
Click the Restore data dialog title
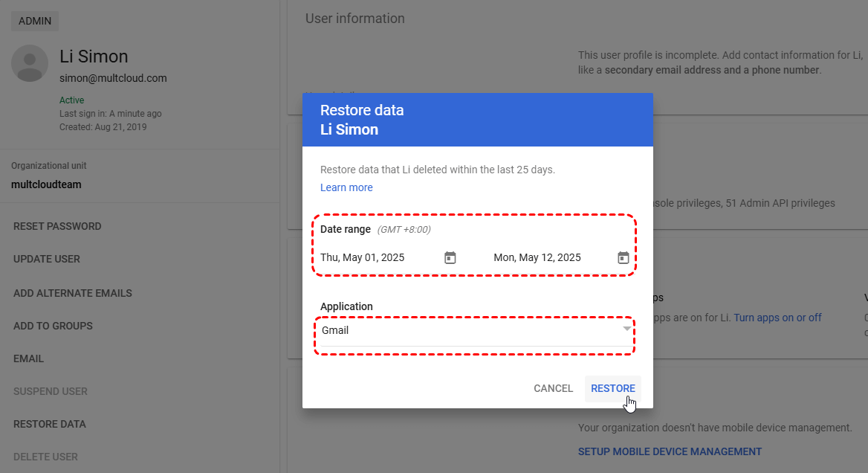(362, 110)
